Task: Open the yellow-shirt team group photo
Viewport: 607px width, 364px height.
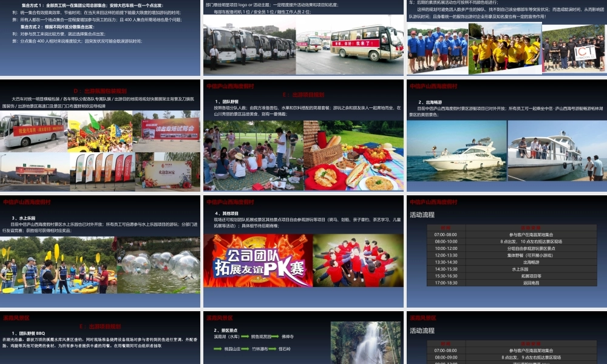Action: click(505, 49)
